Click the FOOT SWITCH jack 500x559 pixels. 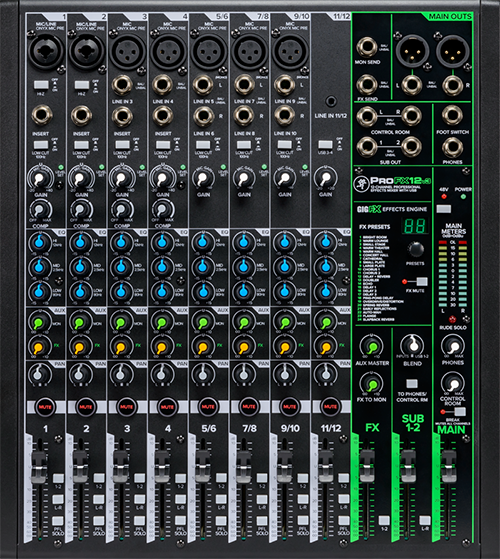pos(452,116)
